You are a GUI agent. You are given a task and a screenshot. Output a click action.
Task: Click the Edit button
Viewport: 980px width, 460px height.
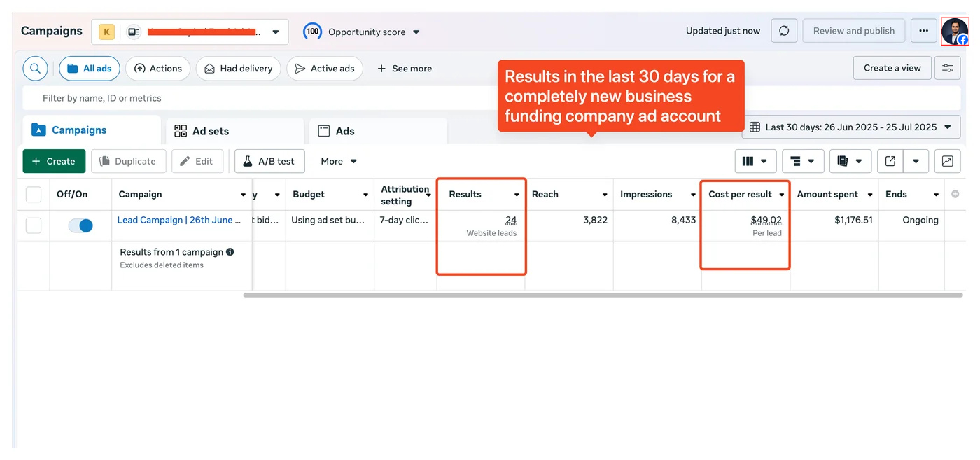coord(197,161)
